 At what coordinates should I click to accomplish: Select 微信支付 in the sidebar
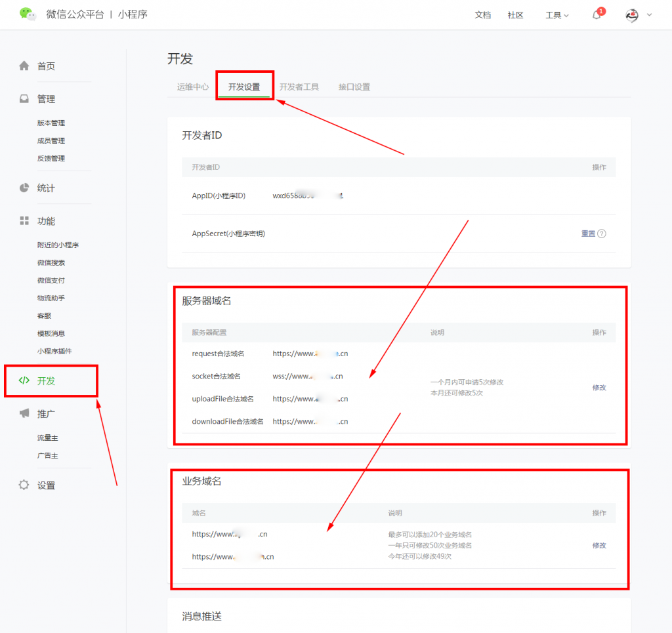tap(51, 281)
